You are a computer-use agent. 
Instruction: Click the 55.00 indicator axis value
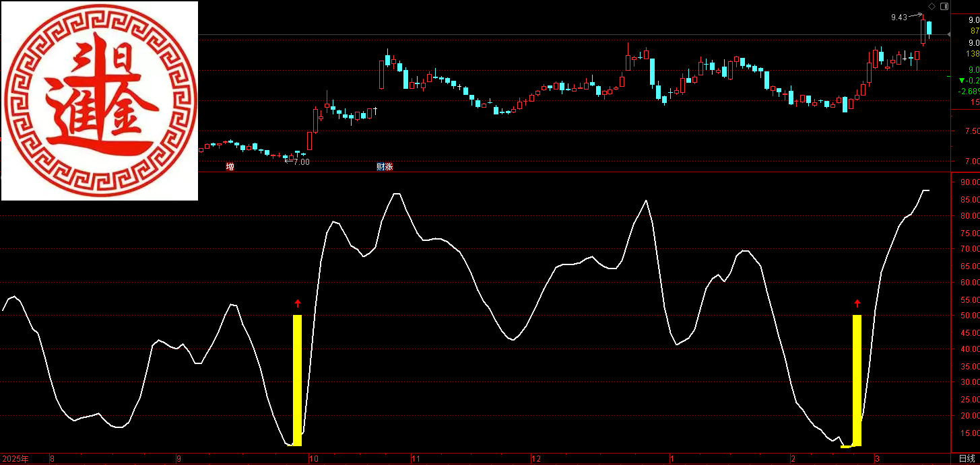coord(970,299)
